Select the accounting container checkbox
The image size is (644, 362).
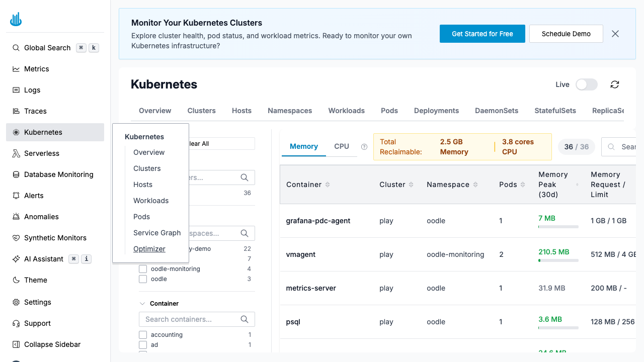point(143,334)
